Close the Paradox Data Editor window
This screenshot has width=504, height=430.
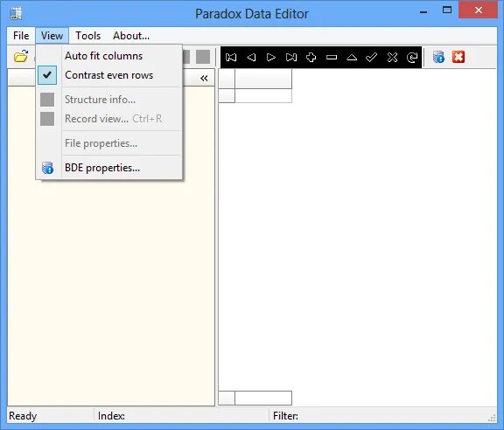click(479, 10)
